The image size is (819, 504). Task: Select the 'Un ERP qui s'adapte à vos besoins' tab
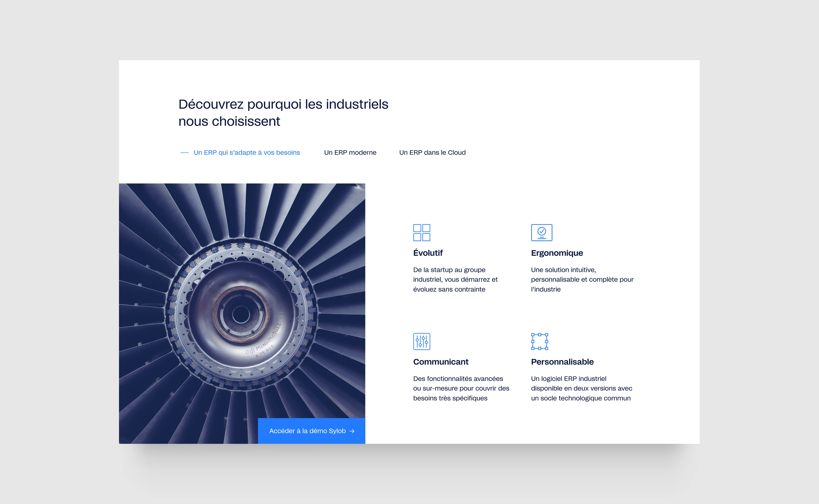246,153
